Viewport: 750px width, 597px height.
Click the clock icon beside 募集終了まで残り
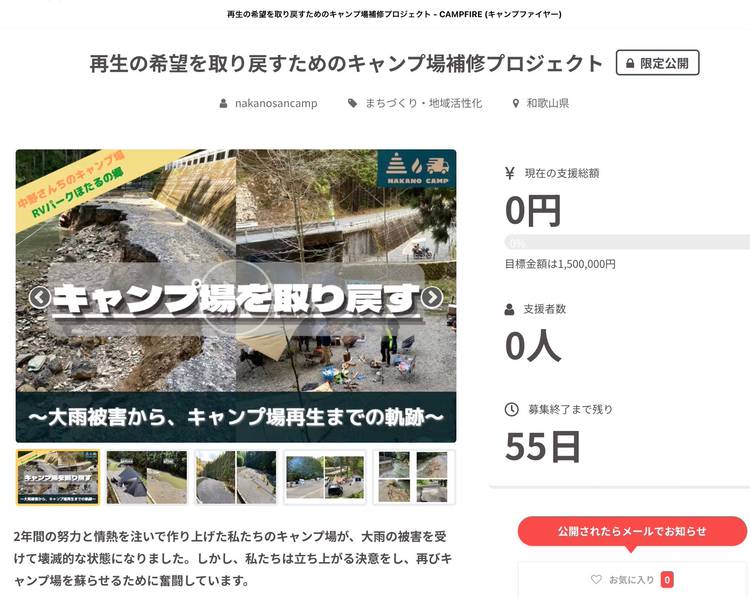(511, 409)
